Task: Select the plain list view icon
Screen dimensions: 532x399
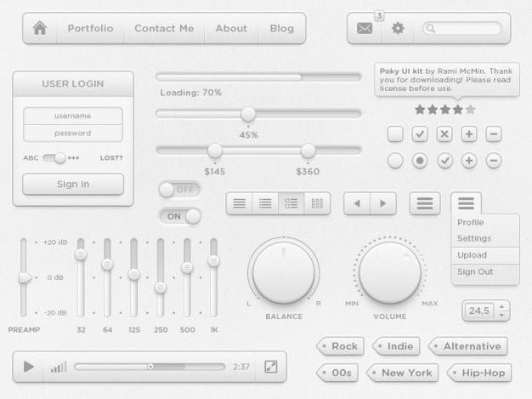Action: pos(239,203)
